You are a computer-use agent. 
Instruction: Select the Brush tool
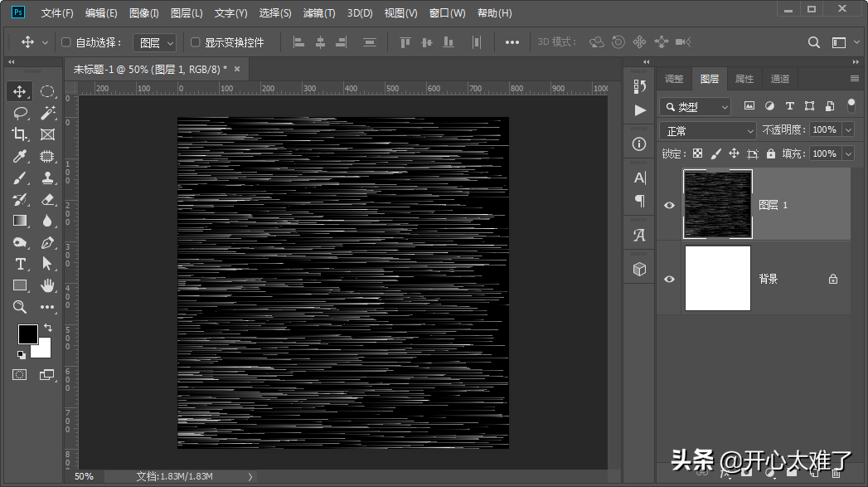coord(20,178)
